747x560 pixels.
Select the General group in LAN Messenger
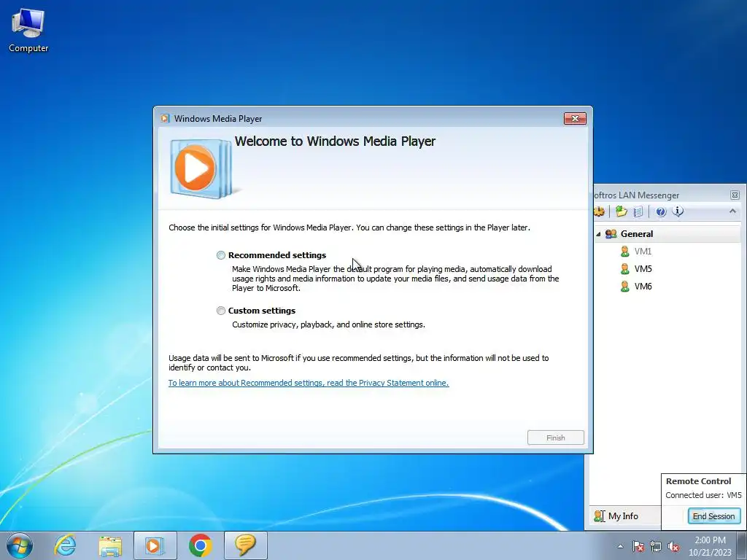point(667,234)
